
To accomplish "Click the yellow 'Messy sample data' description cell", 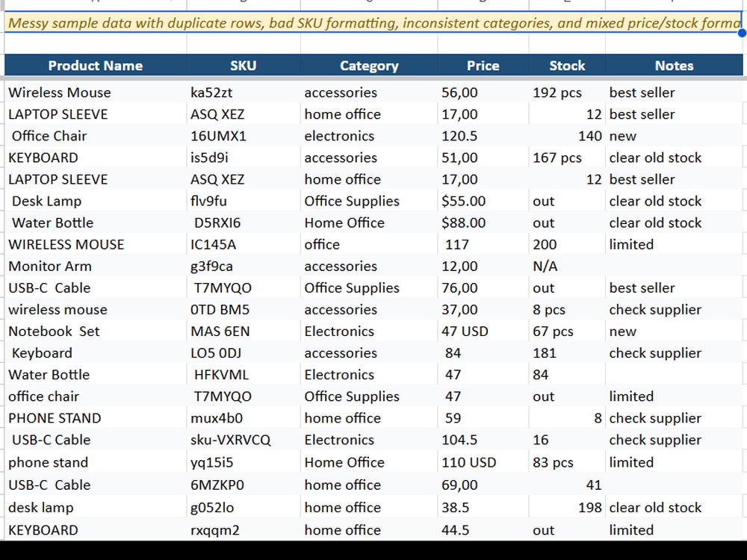I will pos(373,22).
